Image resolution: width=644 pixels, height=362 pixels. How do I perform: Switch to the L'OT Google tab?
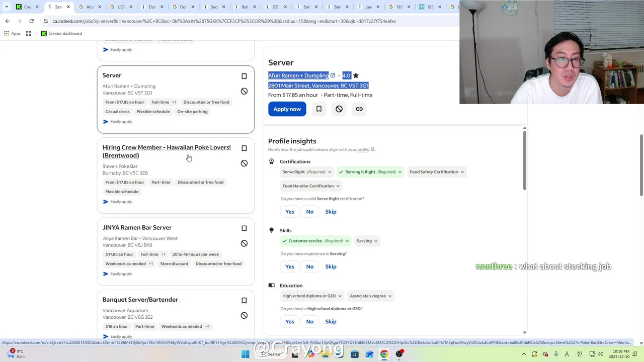pos(120,7)
